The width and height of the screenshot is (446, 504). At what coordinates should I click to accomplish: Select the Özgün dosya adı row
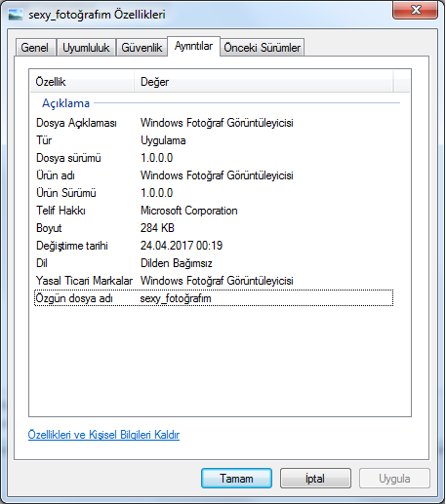(214, 298)
